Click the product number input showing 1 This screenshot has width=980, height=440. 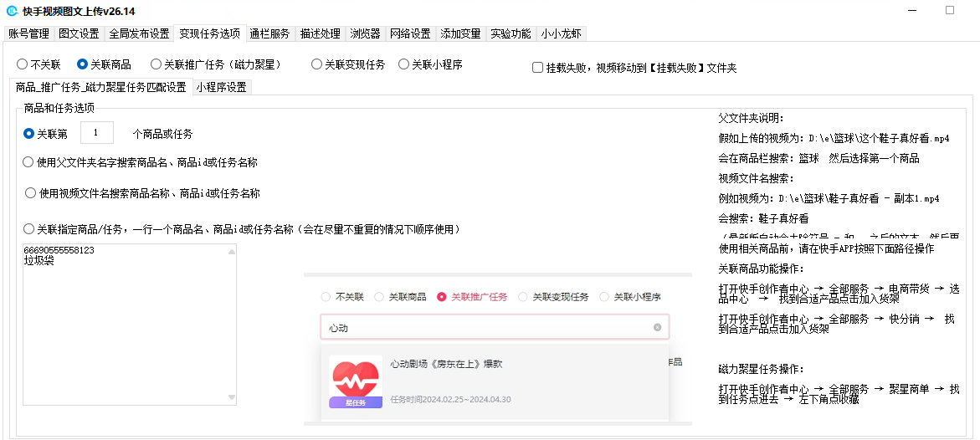[x=96, y=133]
